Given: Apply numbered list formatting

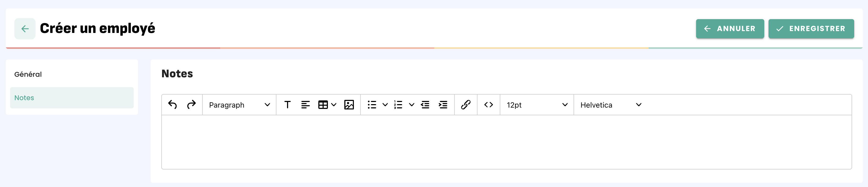Looking at the screenshot, I should (398, 105).
